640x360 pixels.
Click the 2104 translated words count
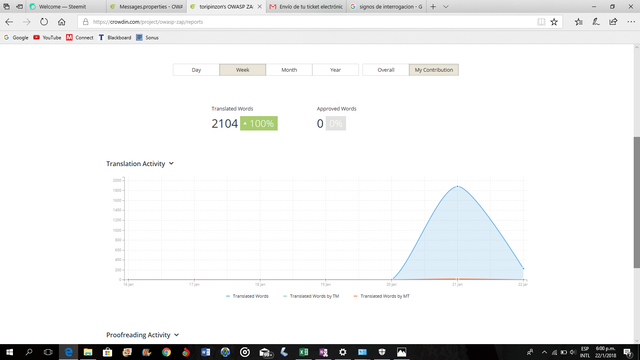tap(224, 124)
